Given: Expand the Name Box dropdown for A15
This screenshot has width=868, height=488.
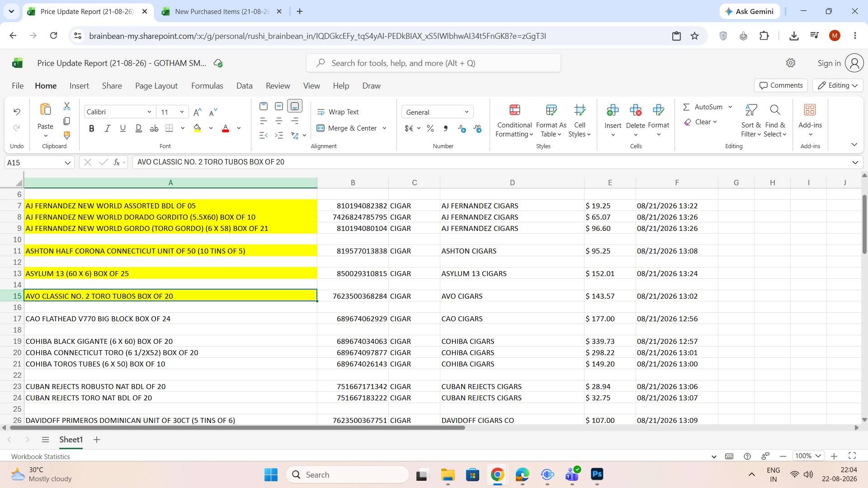Looking at the screenshot, I should (x=67, y=163).
